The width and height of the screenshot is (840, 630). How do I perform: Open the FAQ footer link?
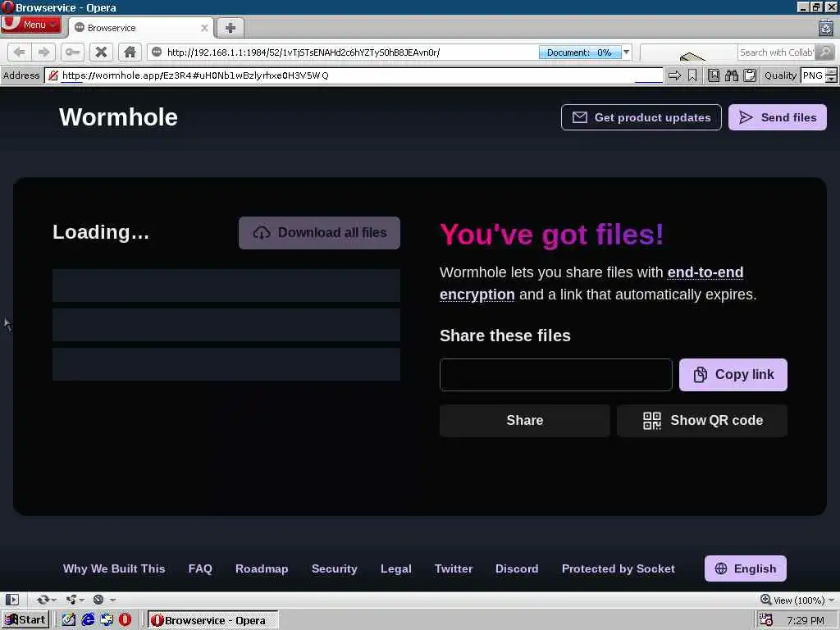click(200, 569)
